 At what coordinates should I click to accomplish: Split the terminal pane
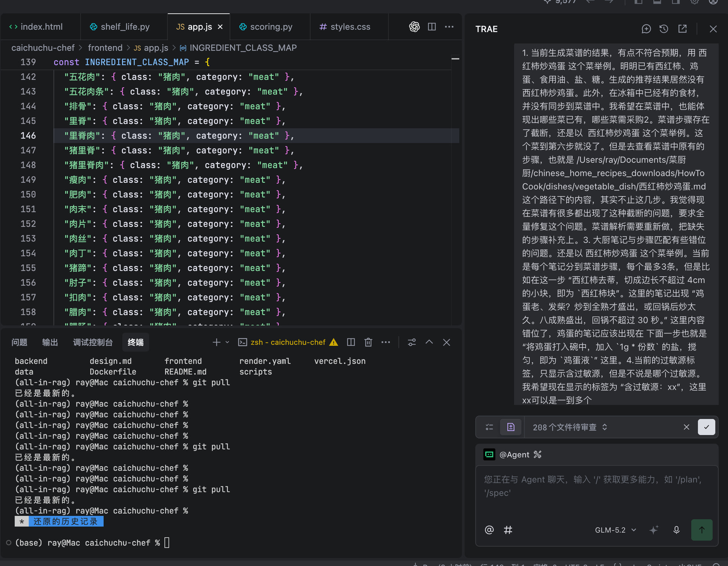351,342
